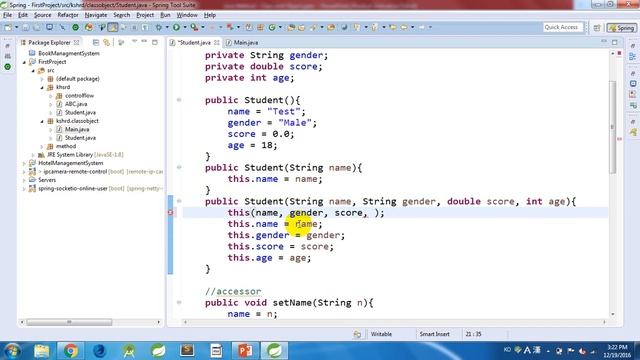The image size is (640, 360).
Task: Open Sublime Text from taskbar
Action: pyautogui.click(x=187, y=351)
